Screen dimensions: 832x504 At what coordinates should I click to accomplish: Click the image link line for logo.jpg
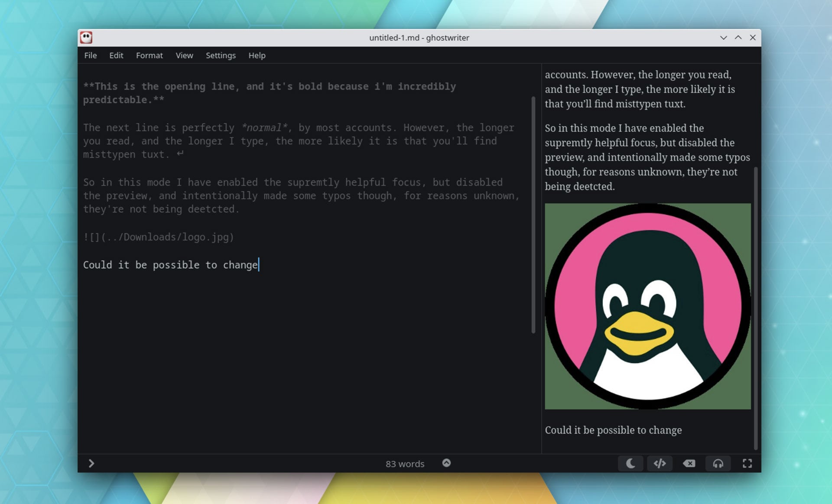159,237
